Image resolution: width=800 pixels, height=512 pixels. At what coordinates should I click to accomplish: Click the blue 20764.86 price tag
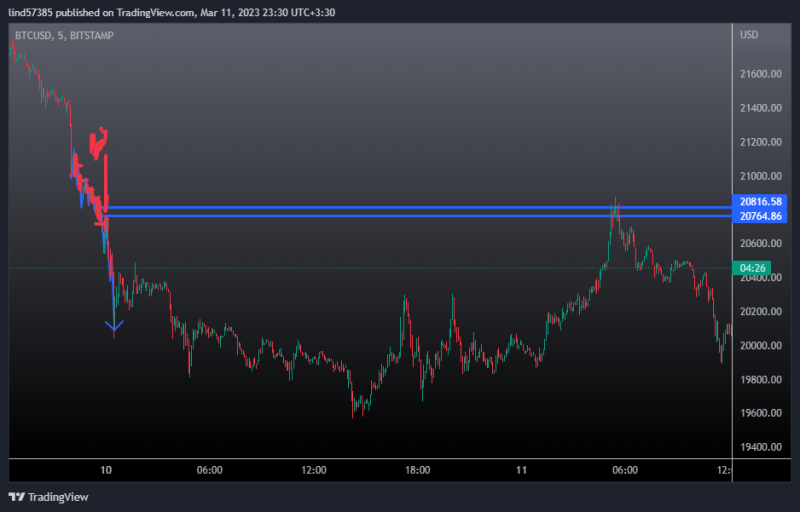(760, 216)
